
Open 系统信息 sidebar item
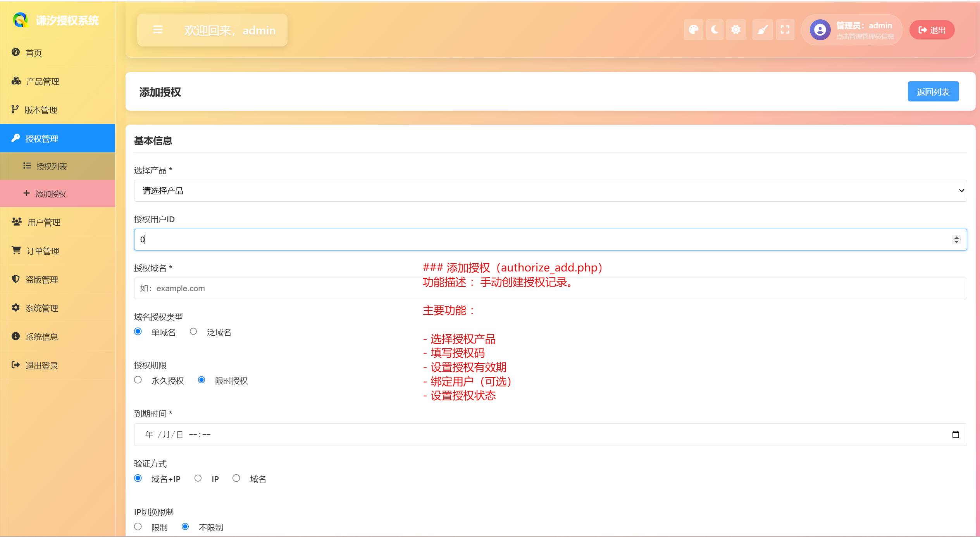(58, 337)
